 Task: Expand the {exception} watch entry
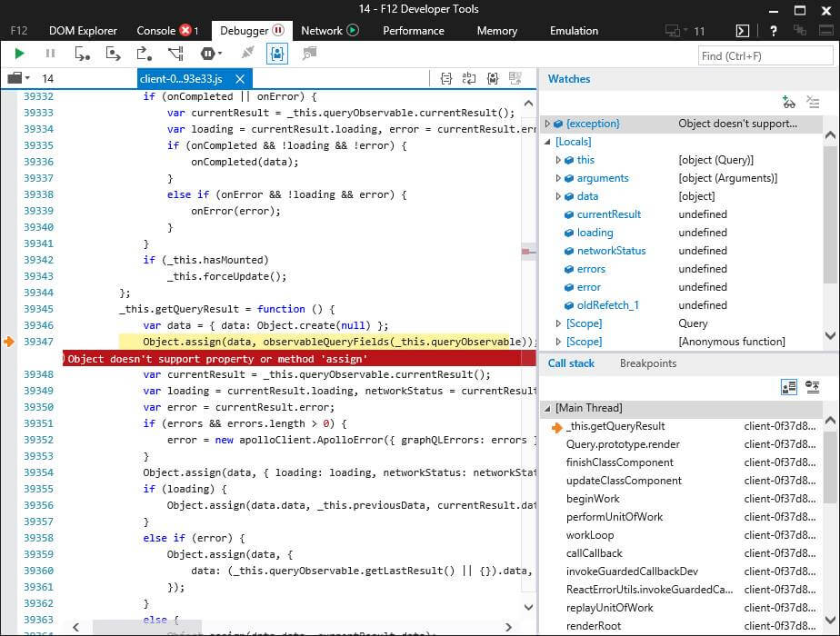547,124
